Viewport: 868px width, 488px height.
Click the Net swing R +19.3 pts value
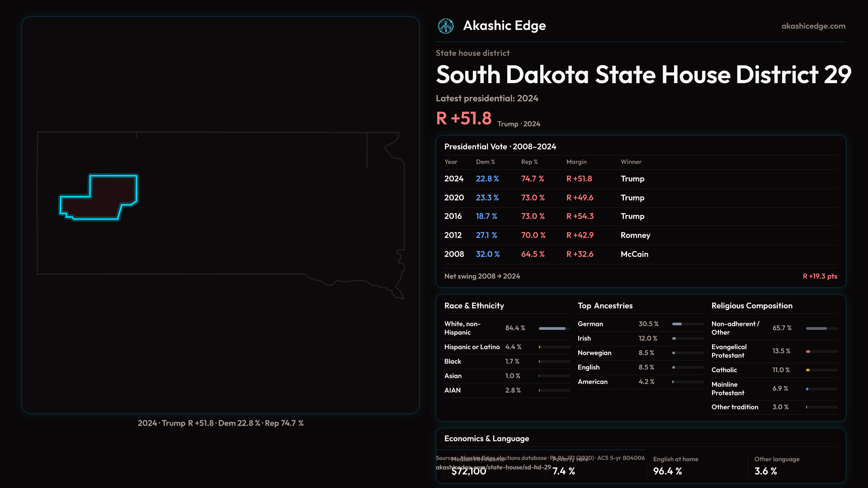(x=819, y=276)
